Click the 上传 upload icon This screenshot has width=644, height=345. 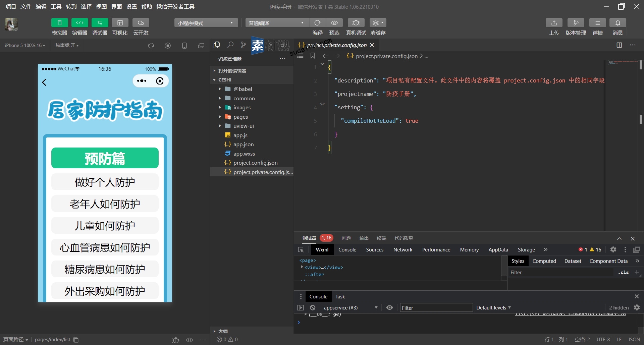(554, 23)
